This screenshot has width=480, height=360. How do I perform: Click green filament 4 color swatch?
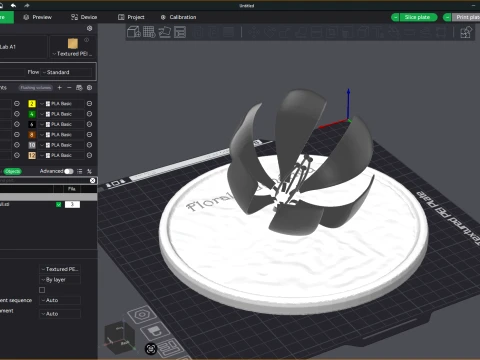(x=32, y=114)
